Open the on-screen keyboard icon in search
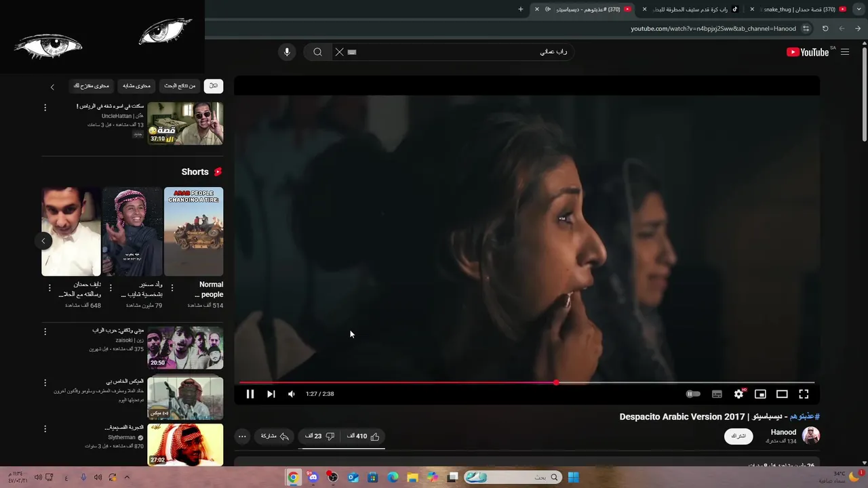Screen dimensions: 868x488 (x=352, y=52)
